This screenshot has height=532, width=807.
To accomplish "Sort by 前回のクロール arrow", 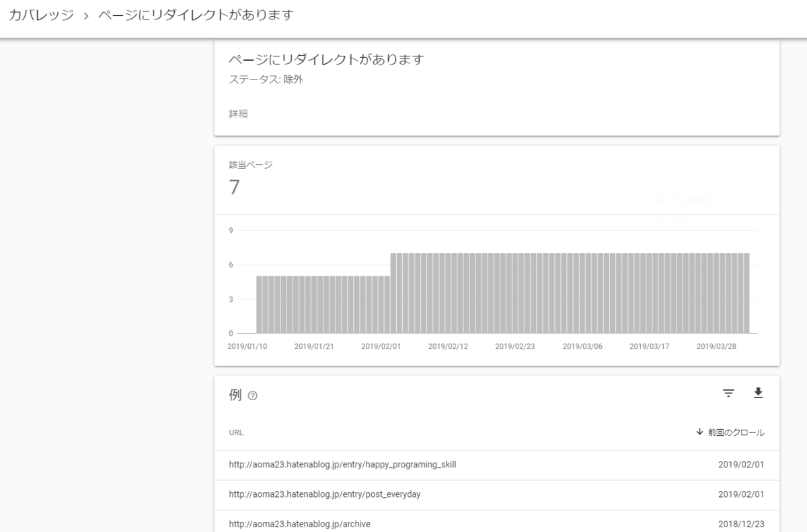I will coord(700,432).
